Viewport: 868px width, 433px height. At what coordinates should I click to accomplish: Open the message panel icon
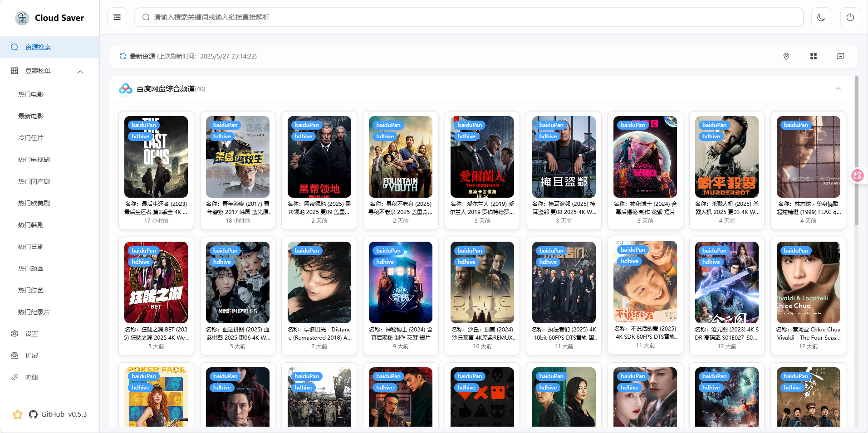click(x=841, y=56)
